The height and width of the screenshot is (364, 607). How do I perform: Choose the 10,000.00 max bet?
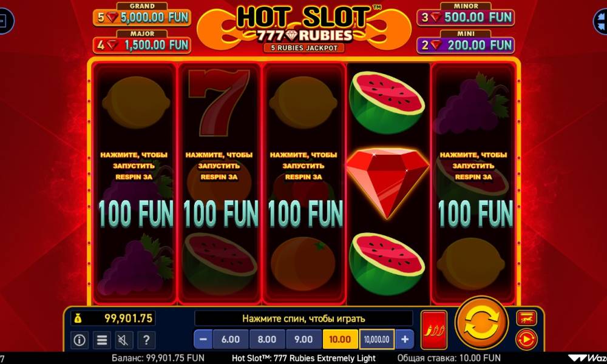pyautogui.click(x=377, y=339)
